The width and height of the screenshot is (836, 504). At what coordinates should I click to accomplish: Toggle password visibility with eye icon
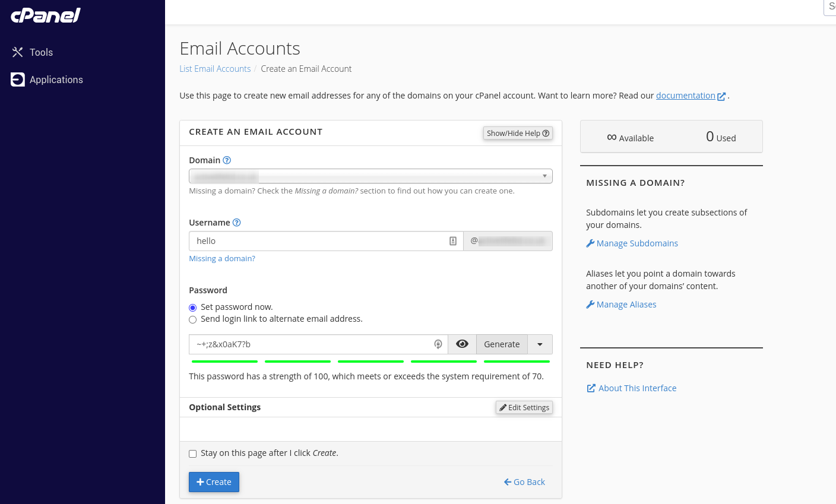[x=462, y=344]
